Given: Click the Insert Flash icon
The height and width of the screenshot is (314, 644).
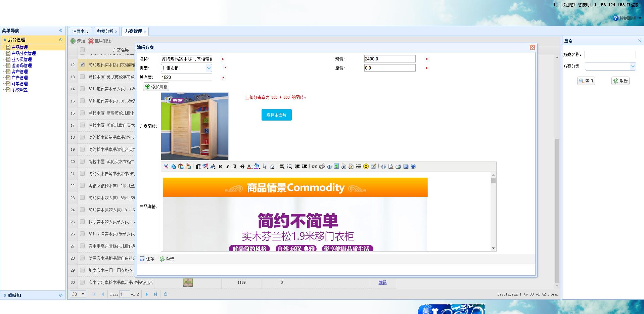Looking at the screenshot, I should click(343, 166).
